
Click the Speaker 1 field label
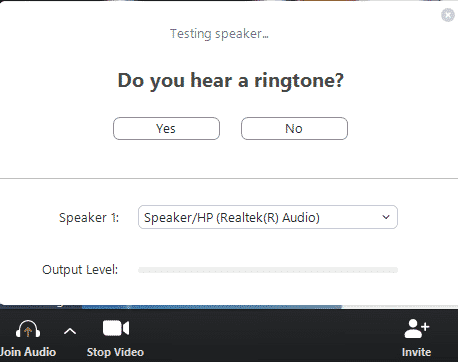click(89, 218)
